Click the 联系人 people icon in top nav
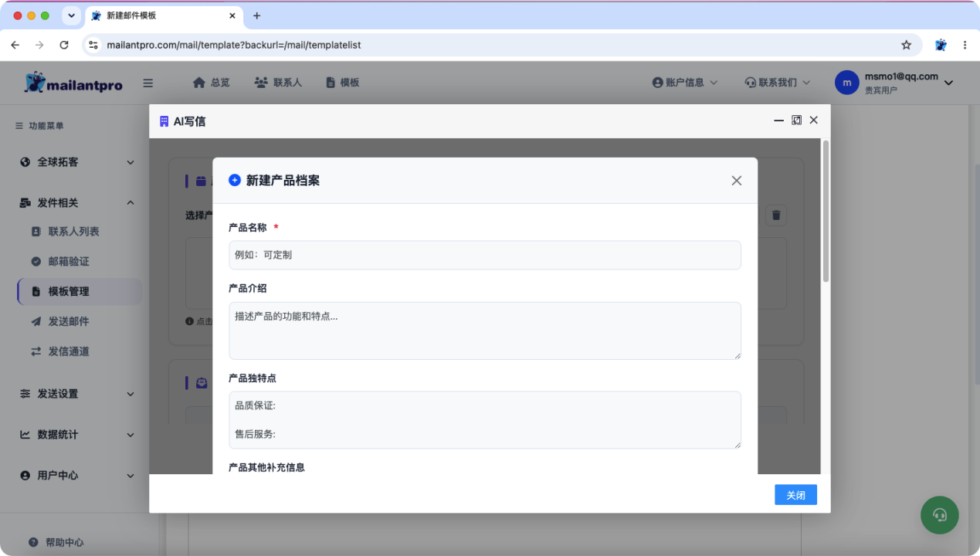The image size is (980, 556). (x=261, y=83)
